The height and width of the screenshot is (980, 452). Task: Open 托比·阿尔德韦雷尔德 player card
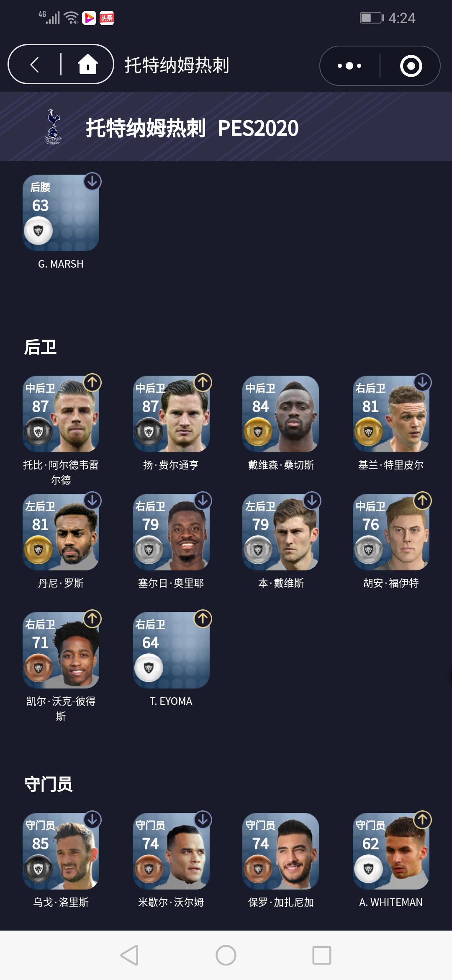(x=61, y=414)
